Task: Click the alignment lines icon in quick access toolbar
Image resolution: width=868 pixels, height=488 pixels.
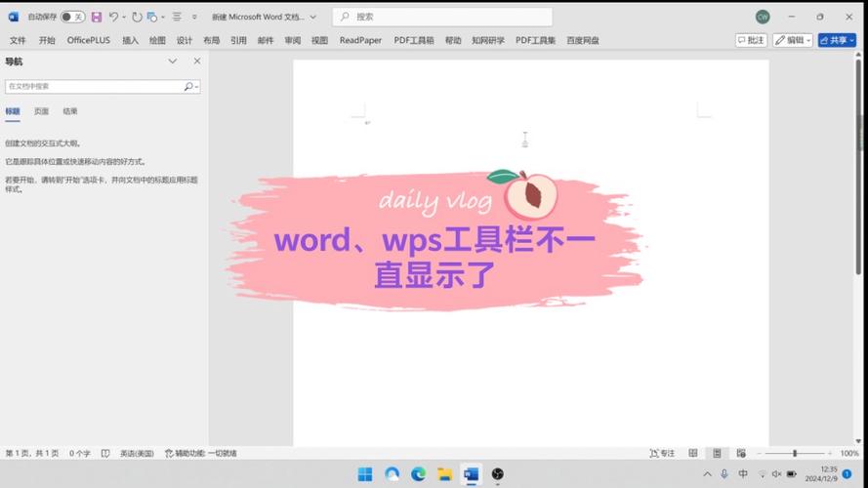Action: 177,18
